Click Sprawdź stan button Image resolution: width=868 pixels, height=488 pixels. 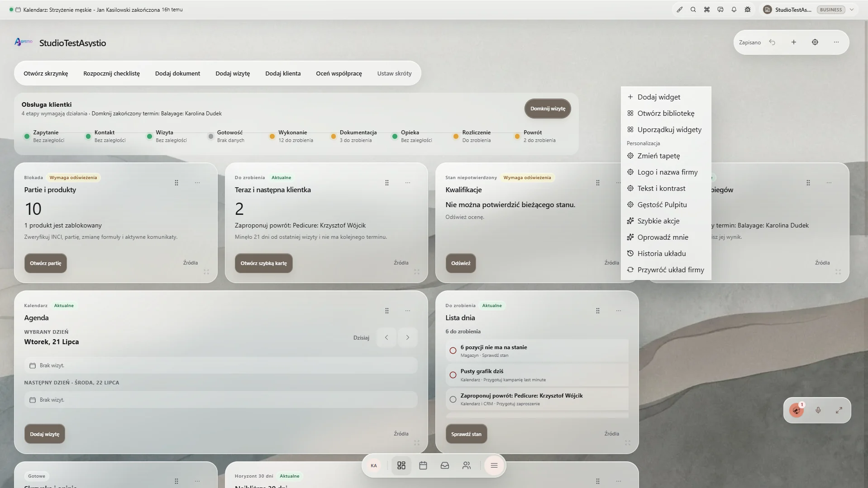[466, 434]
